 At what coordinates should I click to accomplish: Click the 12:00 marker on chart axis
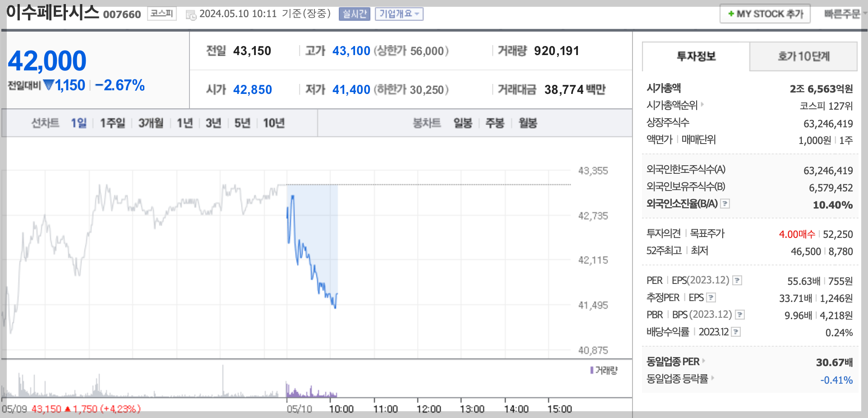429,409
